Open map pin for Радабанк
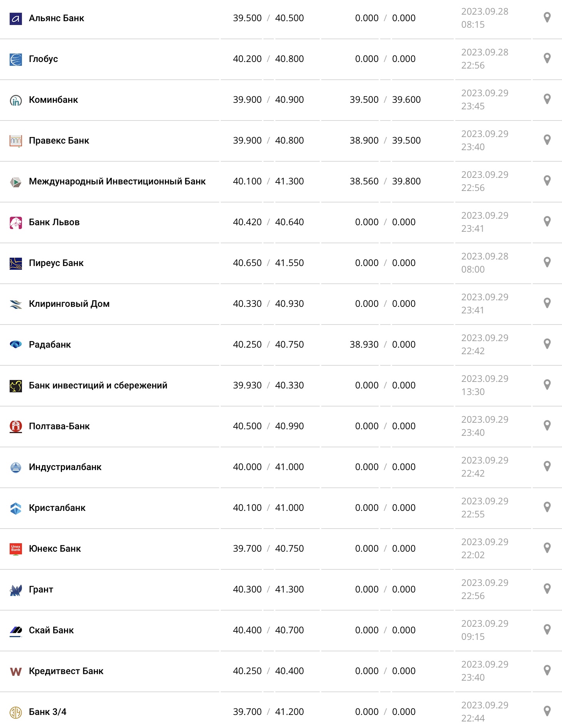Viewport: 562px width, 728px height. 547,344
